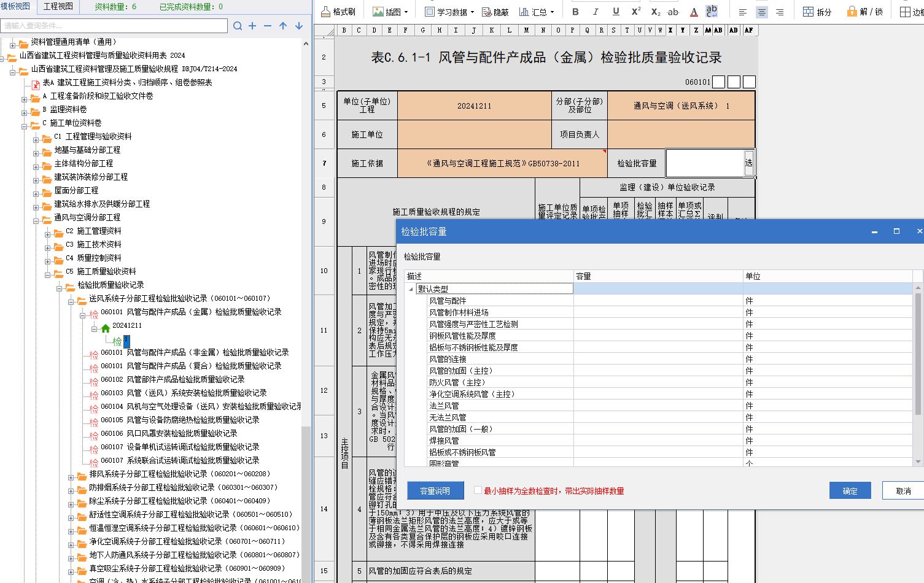
Task: Click the move down arrow icon
Action: [299, 26]
